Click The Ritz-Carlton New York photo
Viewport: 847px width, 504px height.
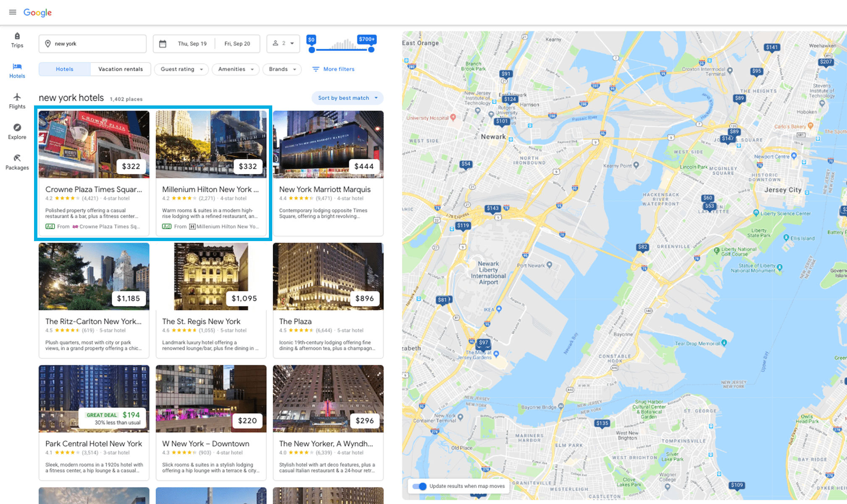pyautogui.click(x=94, y=276)
